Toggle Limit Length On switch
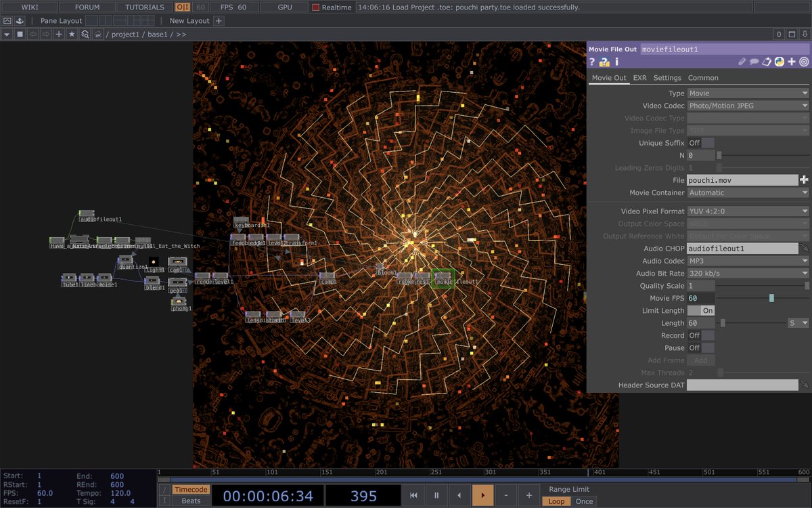The width and height of the screenshot is (812, 508). pos(701,310)
